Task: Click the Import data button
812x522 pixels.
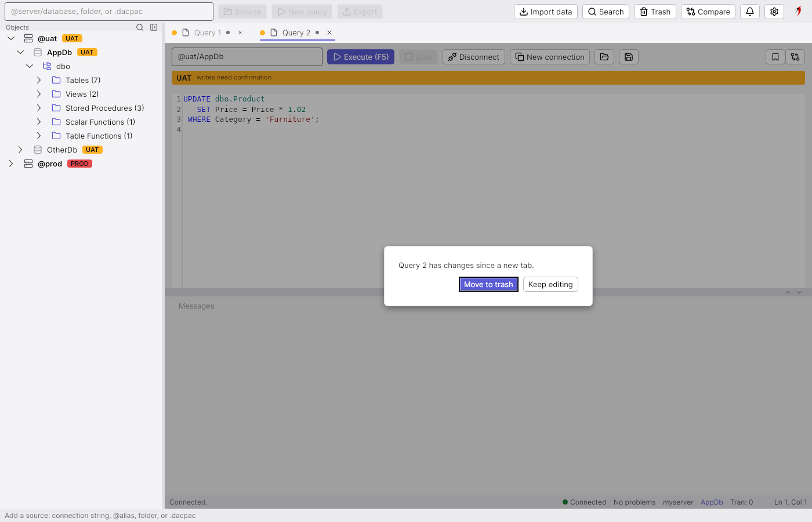Action: [546, 12]
